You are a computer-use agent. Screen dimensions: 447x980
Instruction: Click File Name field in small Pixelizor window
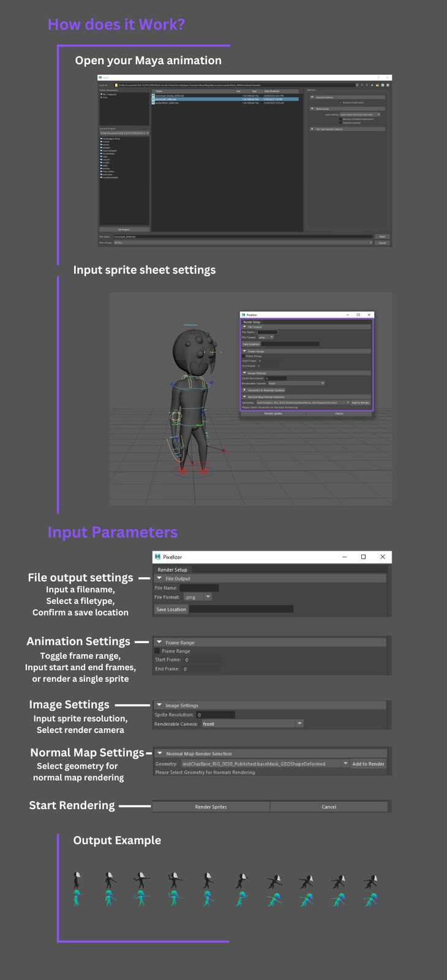coord(267,332)
